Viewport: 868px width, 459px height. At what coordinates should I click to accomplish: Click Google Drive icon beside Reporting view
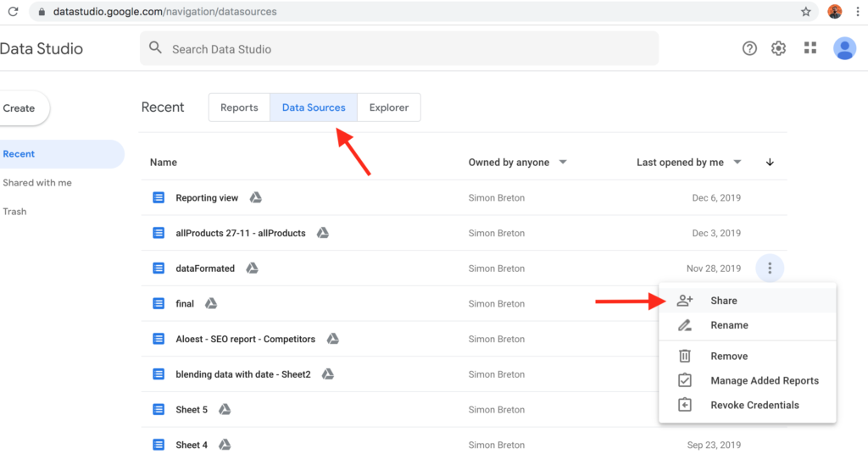[255, 198]
